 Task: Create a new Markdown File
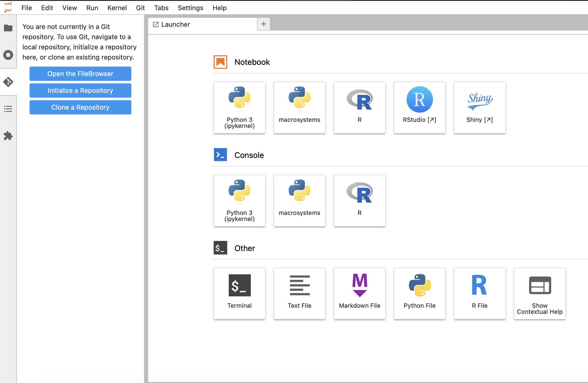(359, 293)
